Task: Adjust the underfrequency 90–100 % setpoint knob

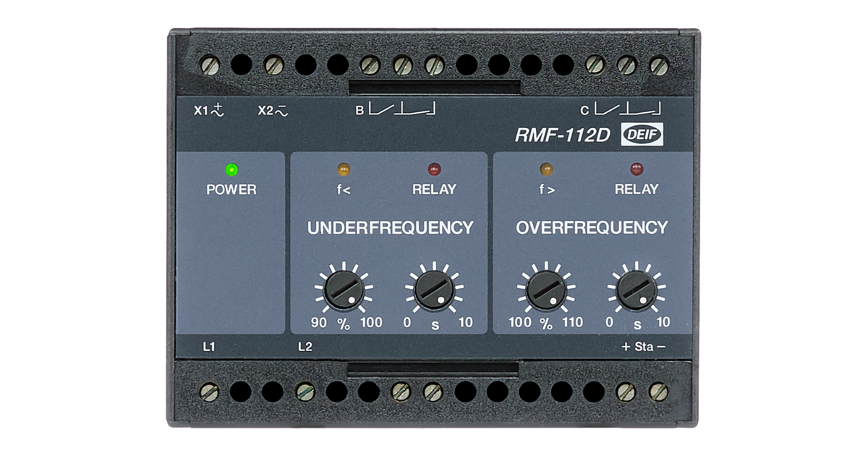Action: pos(344,290)
